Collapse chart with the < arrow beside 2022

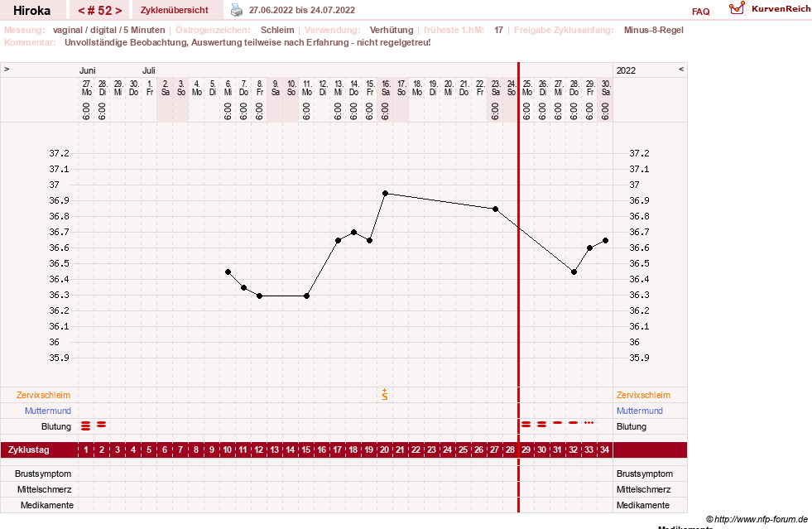click(681, 69)
